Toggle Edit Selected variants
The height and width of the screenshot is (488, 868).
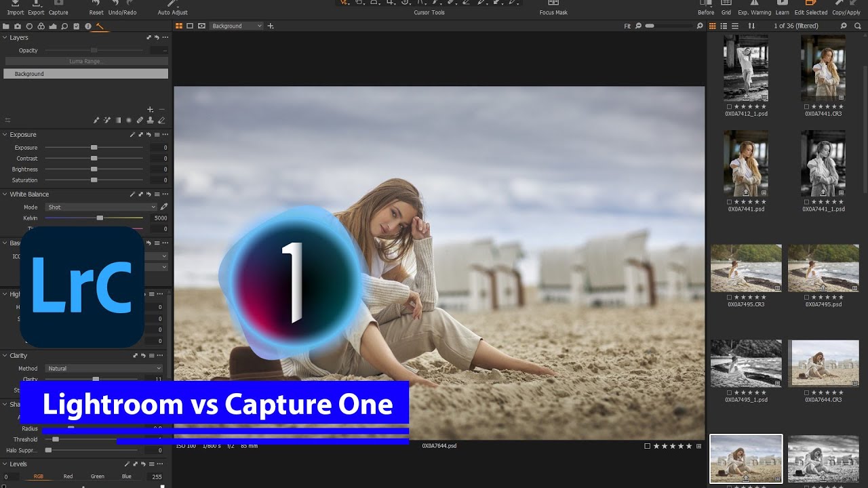point(810,3)
